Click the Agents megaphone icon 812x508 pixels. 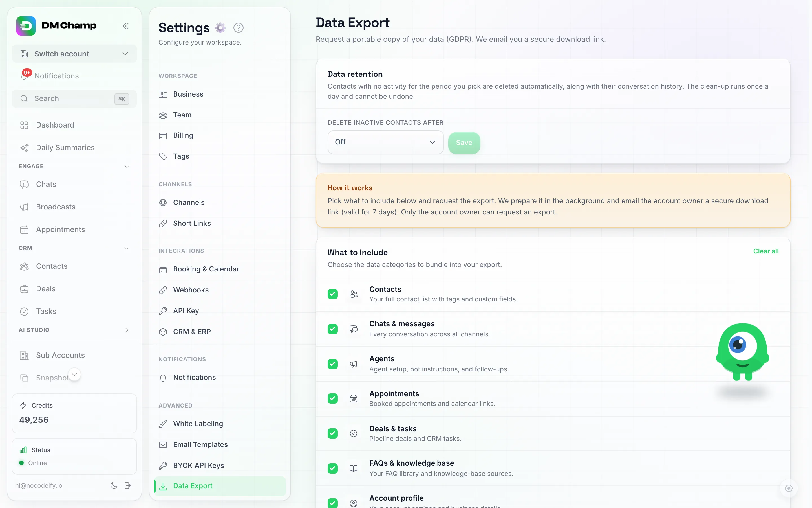pyautogui.click(x=353, y=364)
